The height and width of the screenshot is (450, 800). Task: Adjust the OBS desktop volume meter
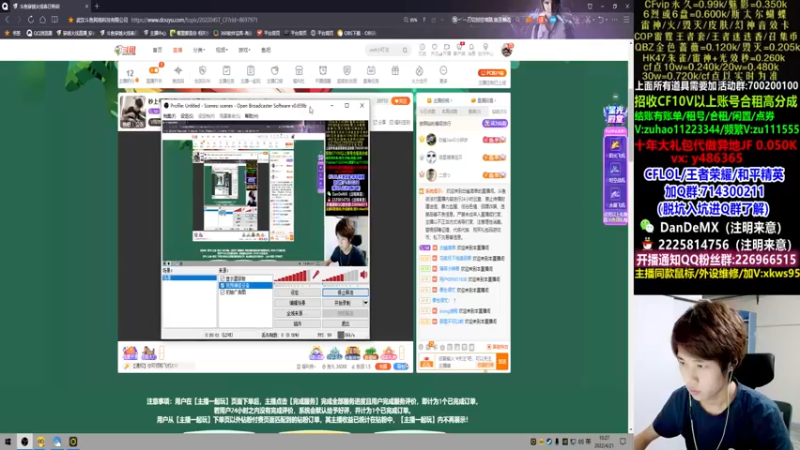pyautogui.click(x=340, y=276)
